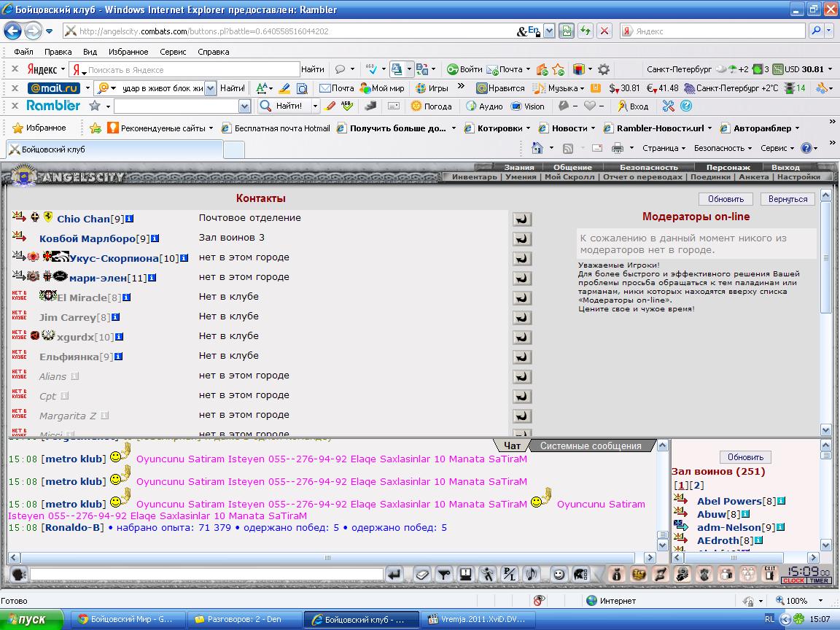Click the browser print icon

coord(618,148)
